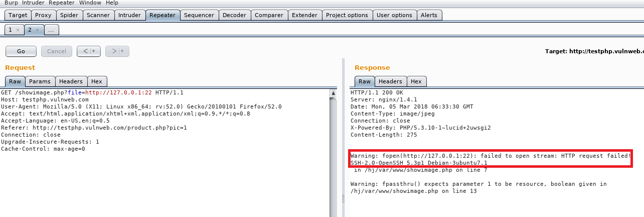Viewport: 644px width, 217px height.
Task: Click the Referer header line in request
Action: 94,128
